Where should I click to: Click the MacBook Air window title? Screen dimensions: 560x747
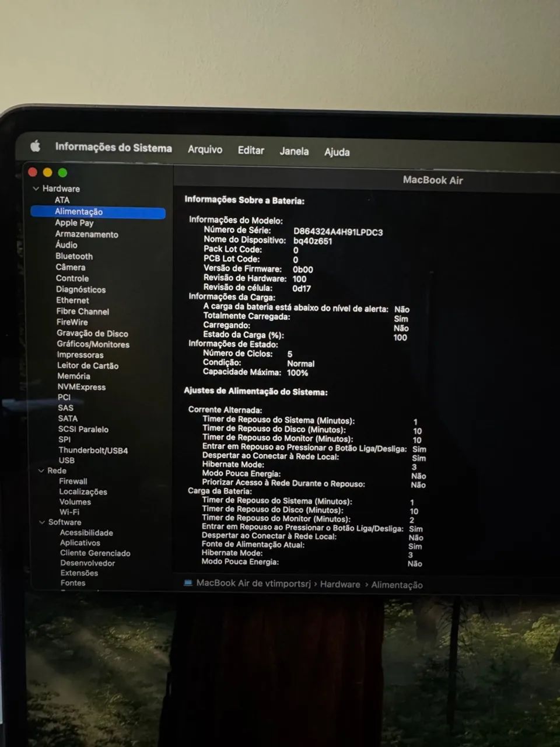click(433, 180)
